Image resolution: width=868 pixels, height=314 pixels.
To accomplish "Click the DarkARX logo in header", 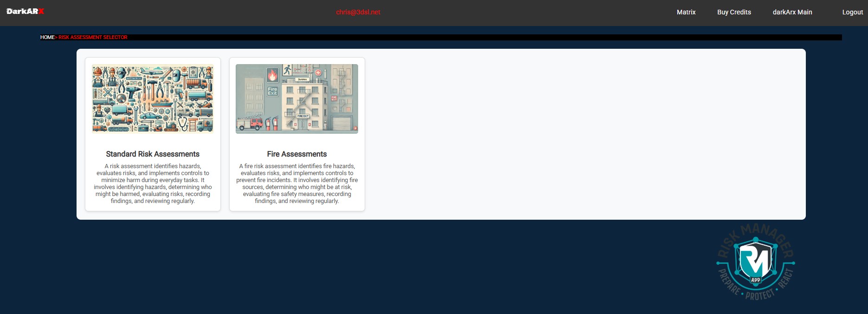I will (25, 11).
